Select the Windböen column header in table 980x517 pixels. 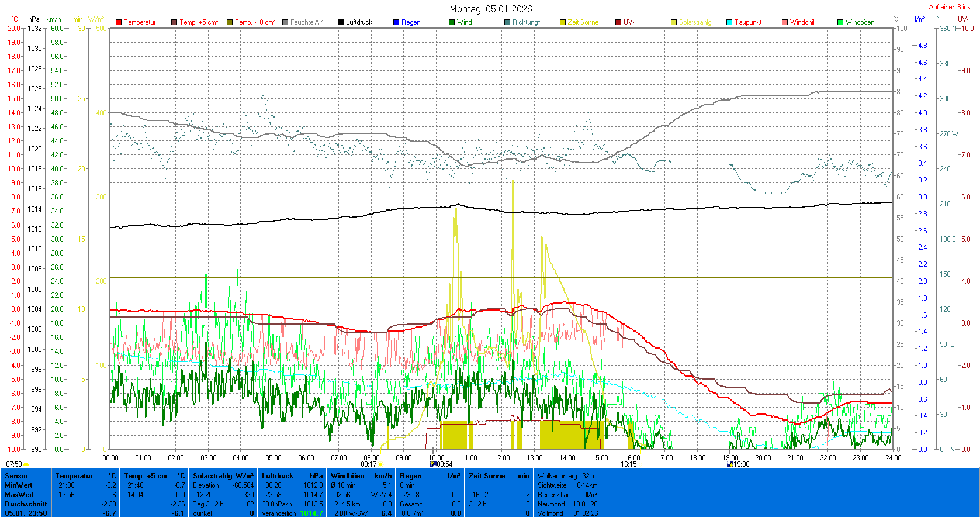coord(347,476)
